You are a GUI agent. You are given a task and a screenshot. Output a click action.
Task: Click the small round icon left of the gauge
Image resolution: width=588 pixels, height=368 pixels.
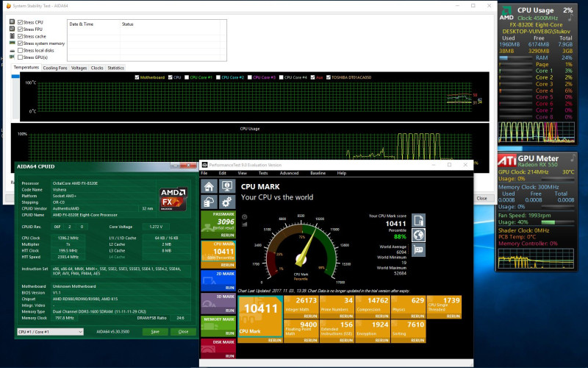[245, 216]
